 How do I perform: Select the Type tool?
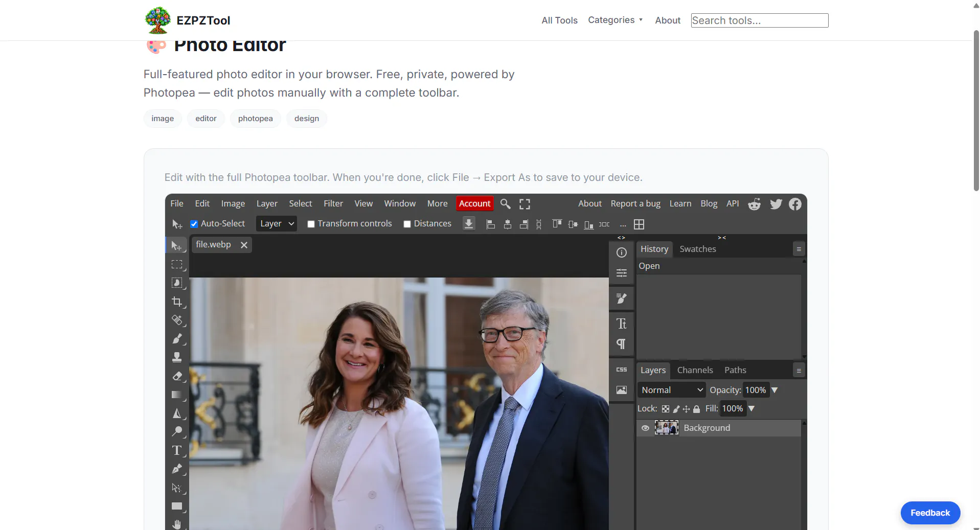click(177, 450)
